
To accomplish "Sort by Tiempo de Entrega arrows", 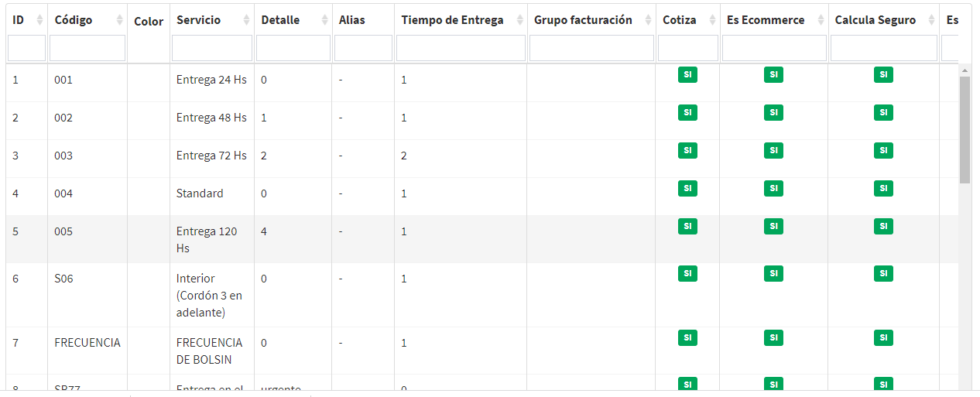I will 519,20.
